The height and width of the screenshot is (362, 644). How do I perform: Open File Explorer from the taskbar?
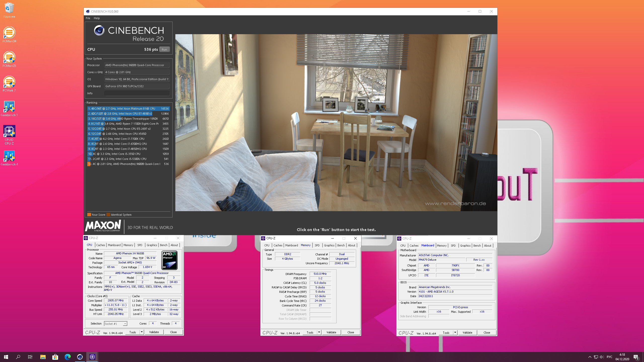[x=43, y=357]
